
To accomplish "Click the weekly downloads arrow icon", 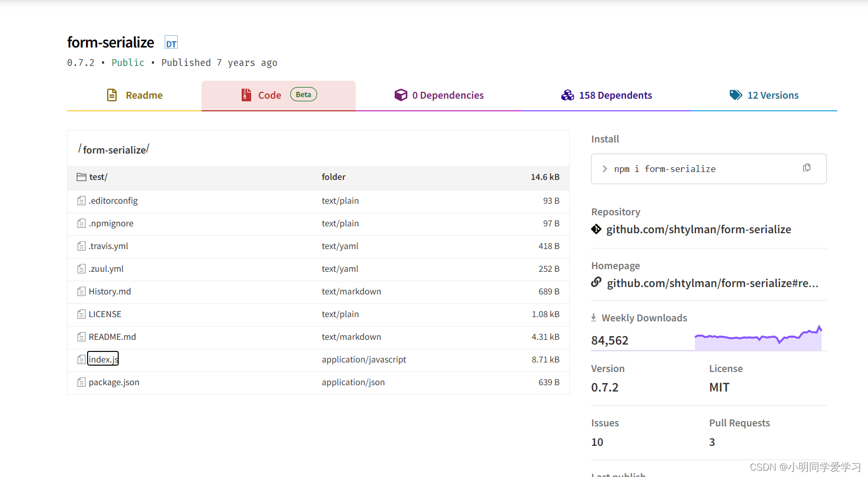I will pos(594,318).
